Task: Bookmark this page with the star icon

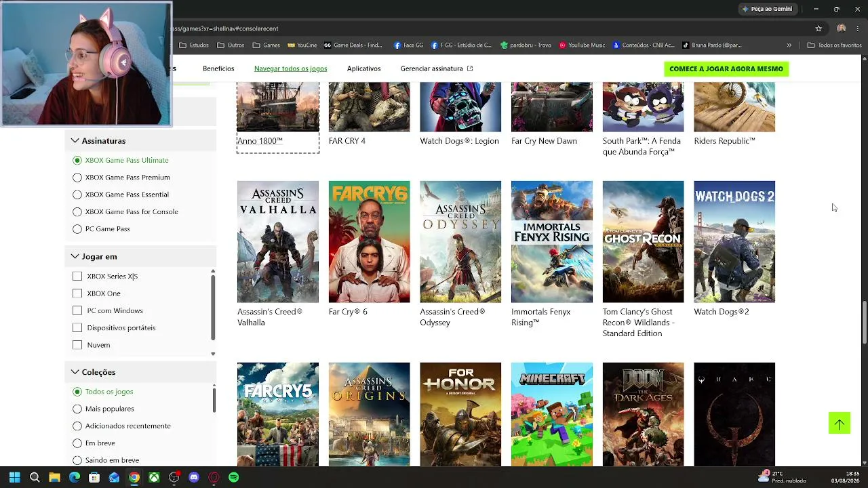Action: coord(818,28)
